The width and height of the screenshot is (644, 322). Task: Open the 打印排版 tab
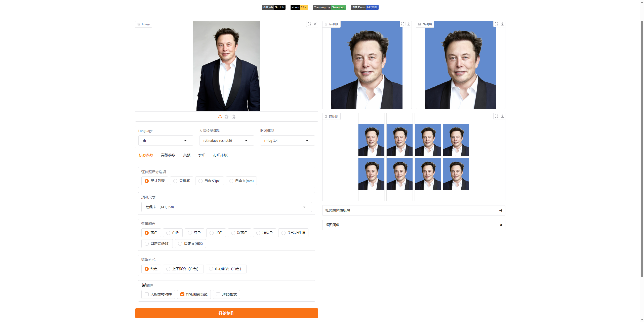pos(220,155)
